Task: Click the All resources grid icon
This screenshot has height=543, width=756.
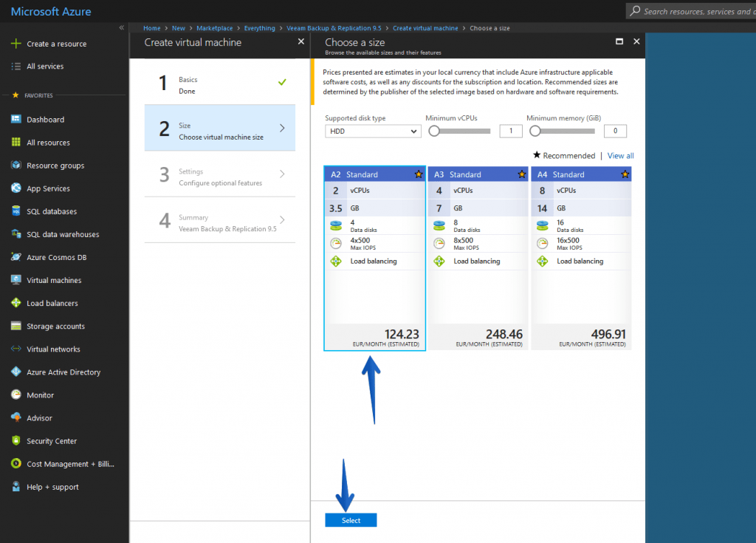Action: point(16,142)
